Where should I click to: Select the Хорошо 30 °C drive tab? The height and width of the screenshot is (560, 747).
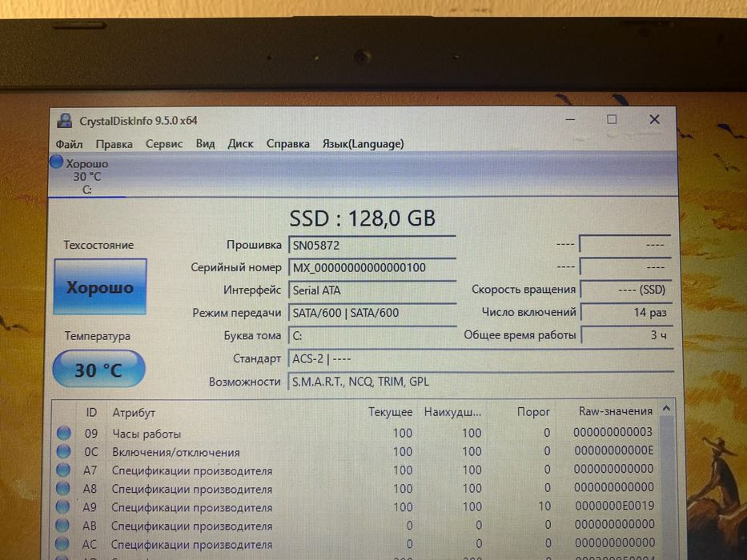point(86,176)
